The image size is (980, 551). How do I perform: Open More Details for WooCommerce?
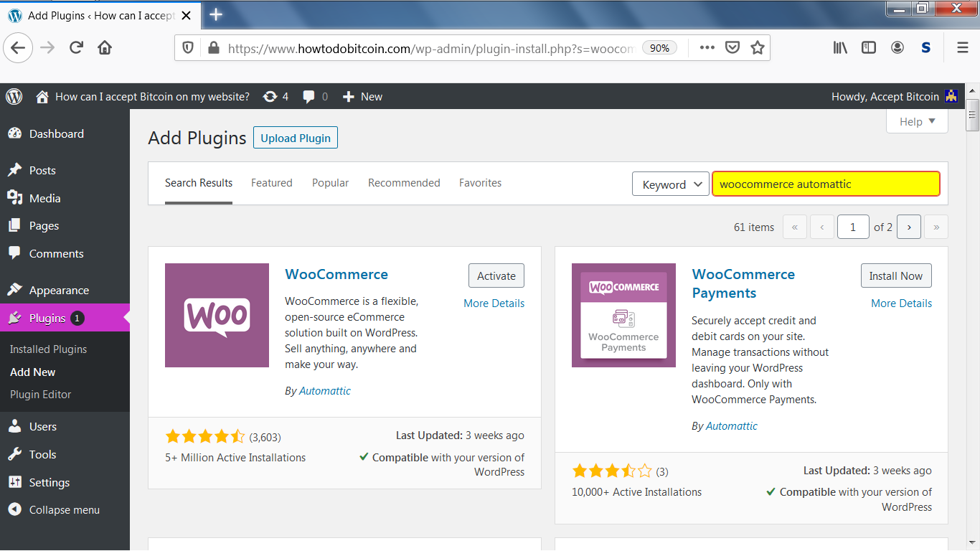click(494, 303)
